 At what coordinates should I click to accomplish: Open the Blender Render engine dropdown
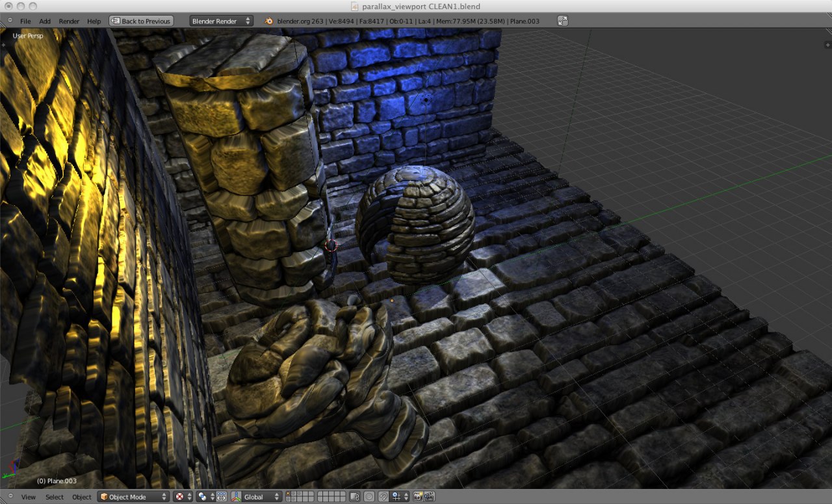[221, 21]
